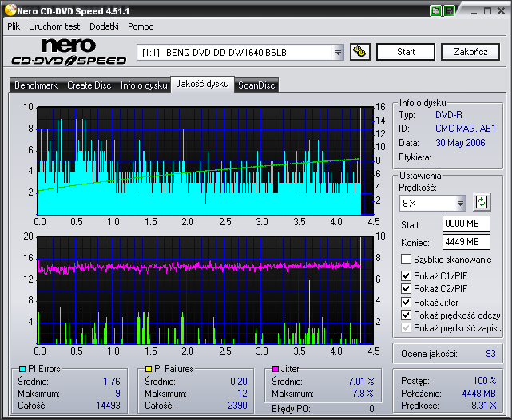
Task: Switch to the ScanDisc tab
Action: [256, 85]
